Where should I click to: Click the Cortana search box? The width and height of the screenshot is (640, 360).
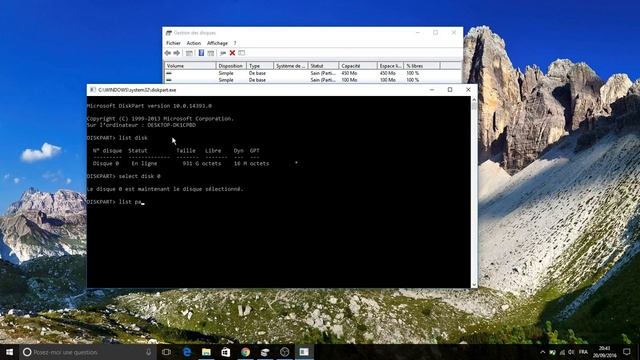tap(88, 352)
